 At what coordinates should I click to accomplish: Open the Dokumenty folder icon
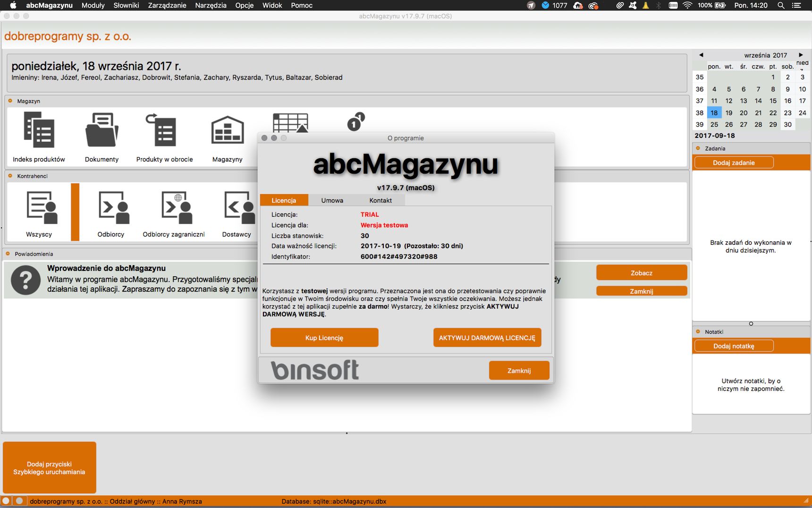click(101, 130)
